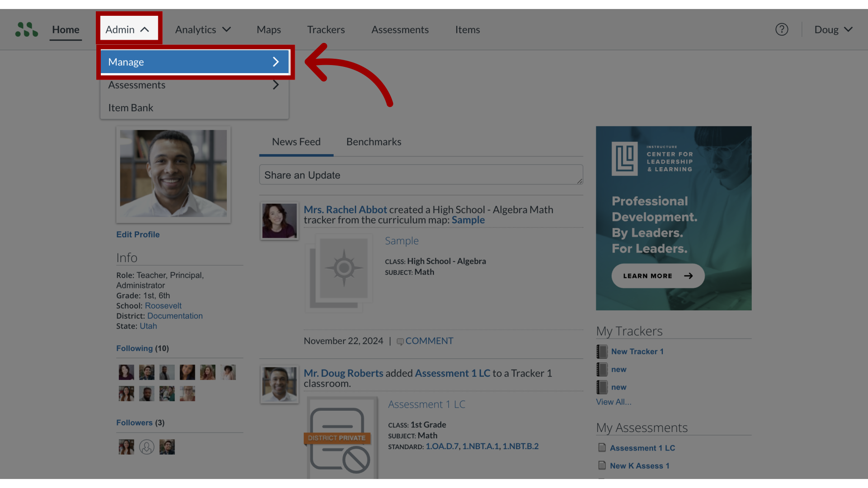This screenshot has height=488, width=868.
Task: Click Rachel Abbot's post avatar
Action: [279, 221]
